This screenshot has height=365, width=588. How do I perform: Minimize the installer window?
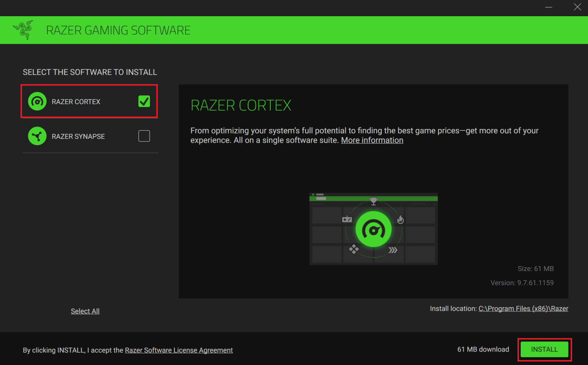point(549,7)
